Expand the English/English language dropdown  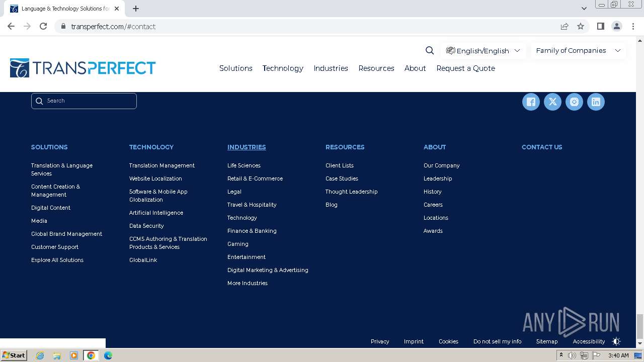point(483,51)
